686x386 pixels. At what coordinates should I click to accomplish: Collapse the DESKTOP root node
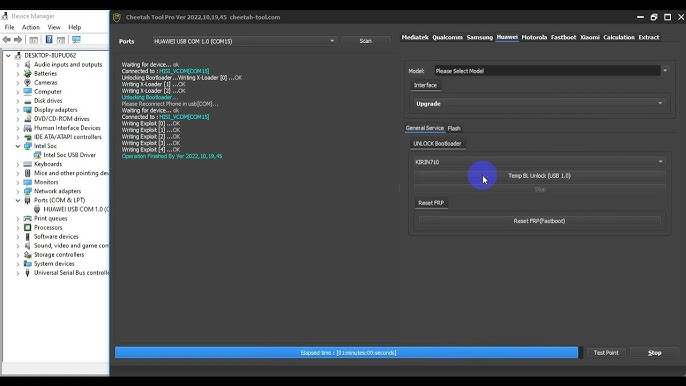[x=8, y=56]
